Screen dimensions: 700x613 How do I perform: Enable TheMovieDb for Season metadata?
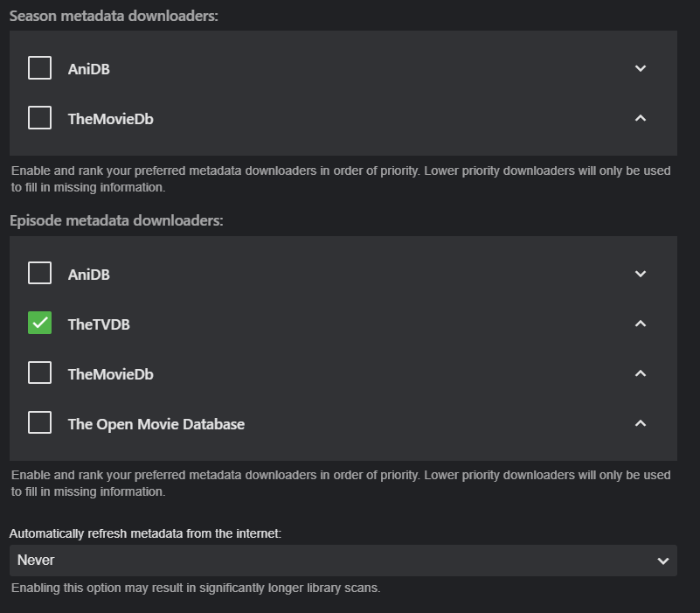(x=39, y=118)
